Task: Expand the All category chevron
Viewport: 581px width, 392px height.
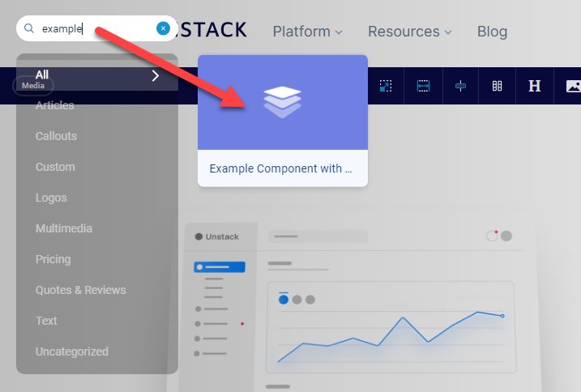Action: tap(156, 75)
